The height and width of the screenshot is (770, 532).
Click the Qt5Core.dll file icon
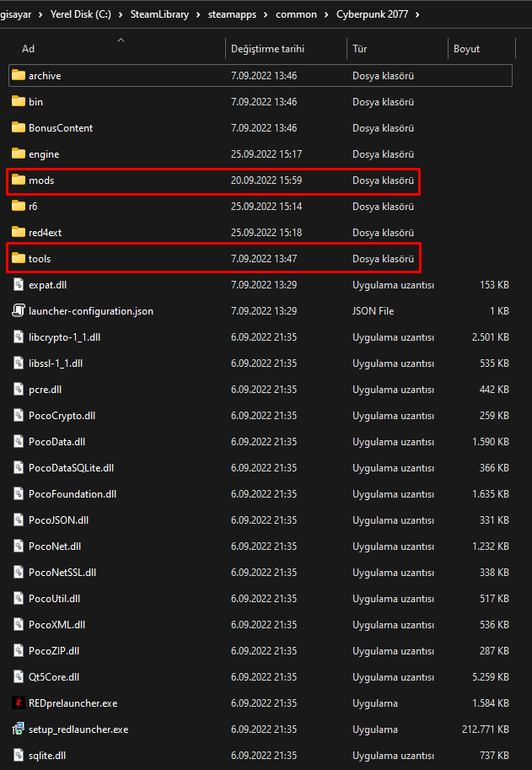click(x=19, y=676)
